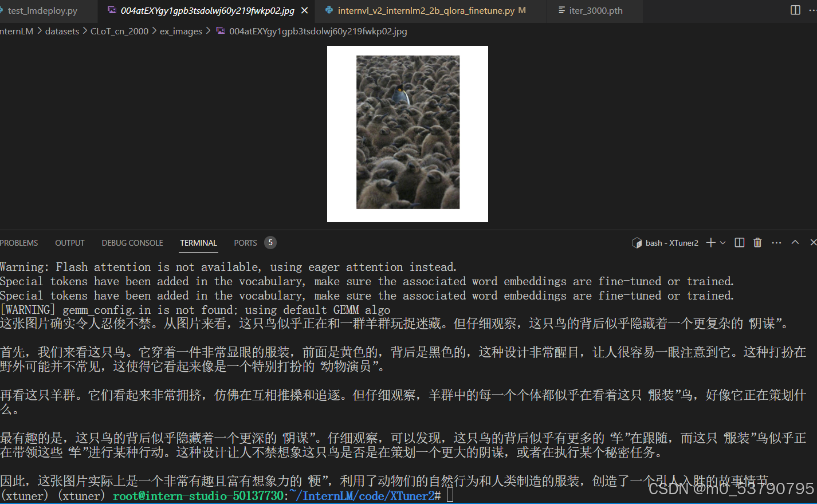This screenshot has width=817, height=504.
Task: Click the terminal command input cursor
Action: (x=450, y=496)
